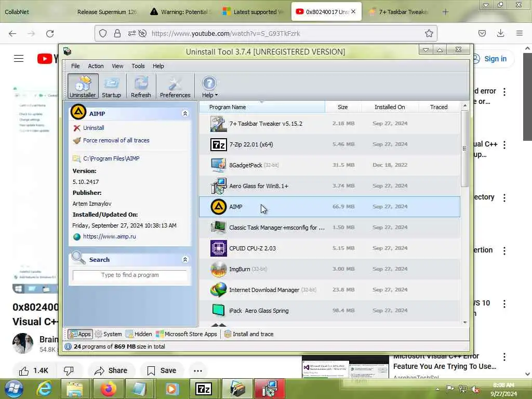Switch to Release Supermium browser tab
The height and width of the screenshot is (399, 532).
click(106, 12)
